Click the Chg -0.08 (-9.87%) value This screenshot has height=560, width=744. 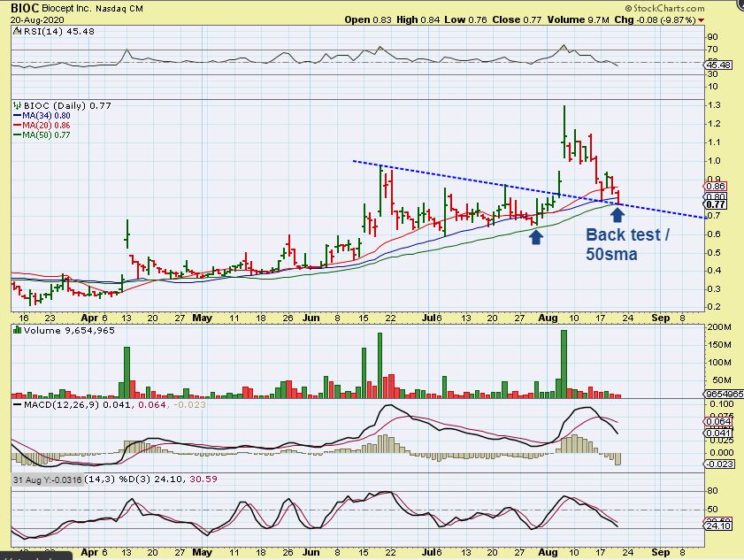pos(655,20)
